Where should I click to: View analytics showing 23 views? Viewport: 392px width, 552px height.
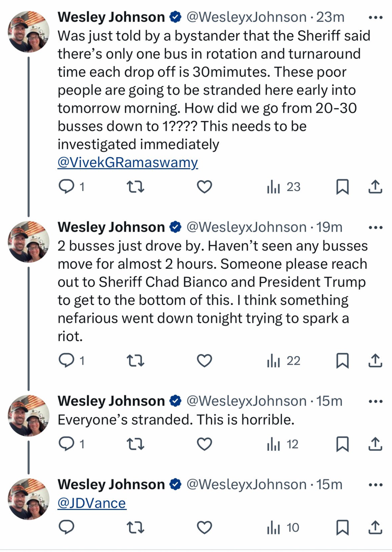[x=284, y=187]
